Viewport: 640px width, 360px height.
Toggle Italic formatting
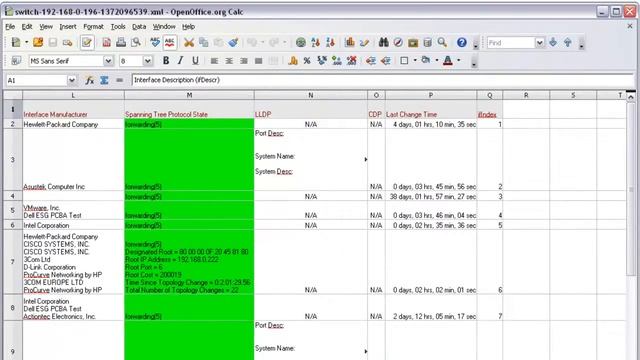pos(180,61)
